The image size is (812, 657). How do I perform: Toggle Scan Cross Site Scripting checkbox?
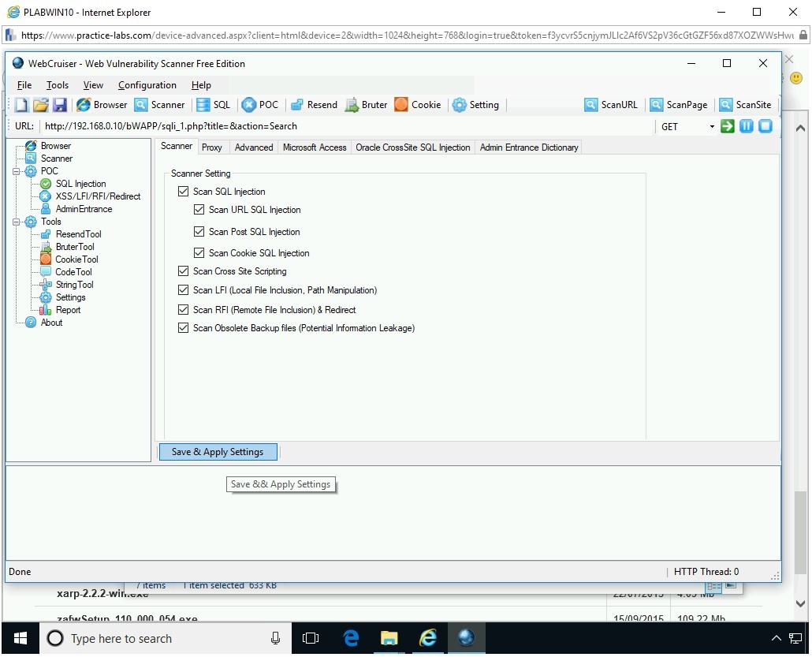pos(184,271)
